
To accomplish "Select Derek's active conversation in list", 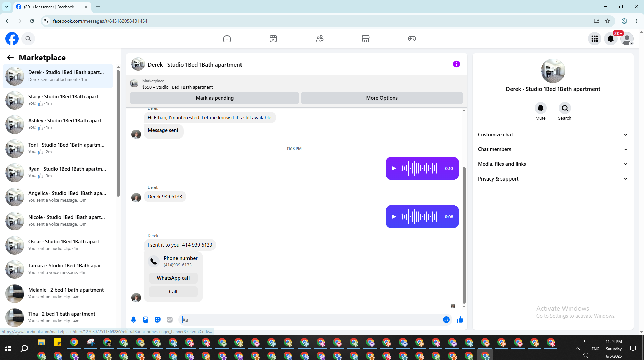I will (58, 76).
